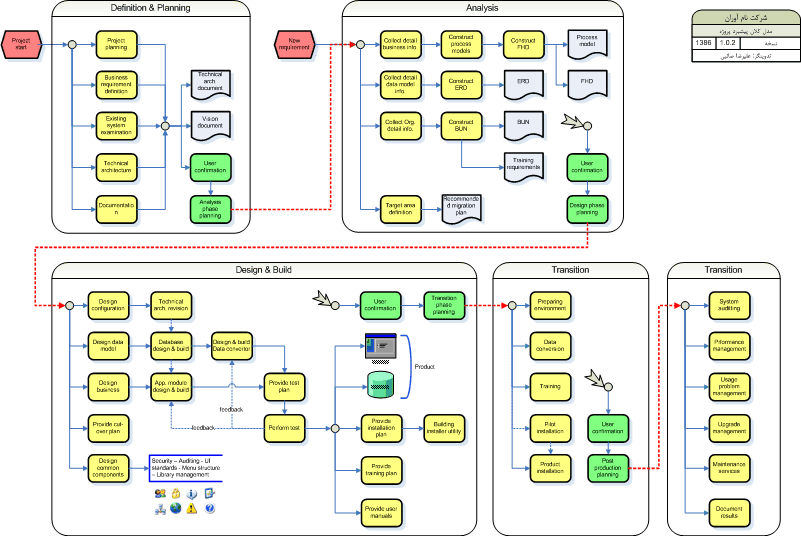Select the Analysis phase planning box
The width and height of the screenshot is (801, 536).
(210, 208)
